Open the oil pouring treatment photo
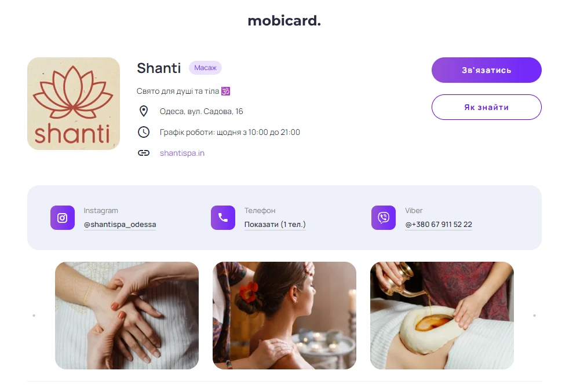The height and width of the screenshot is (392, 573). coord(442,316)
